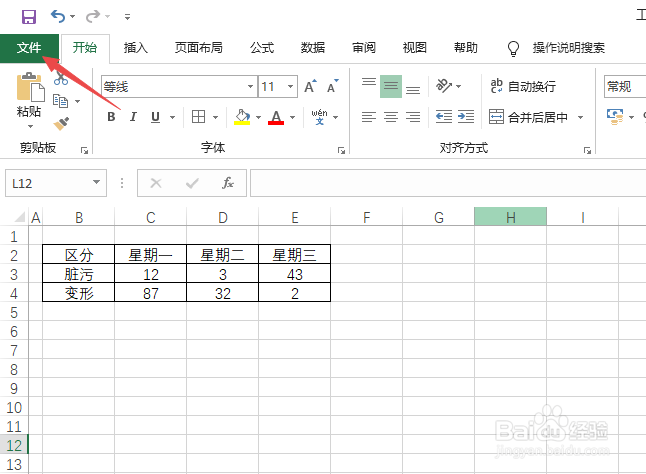Click the Redo arrow icon
This screenshot has height=474, width=646.
tap(93, 16)
